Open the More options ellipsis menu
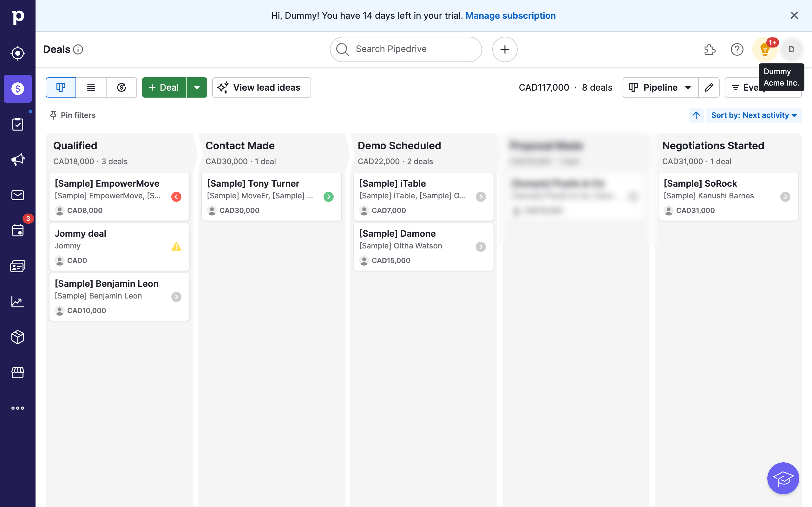Screen dimensions: 812x507 click(x=17, y=408)
